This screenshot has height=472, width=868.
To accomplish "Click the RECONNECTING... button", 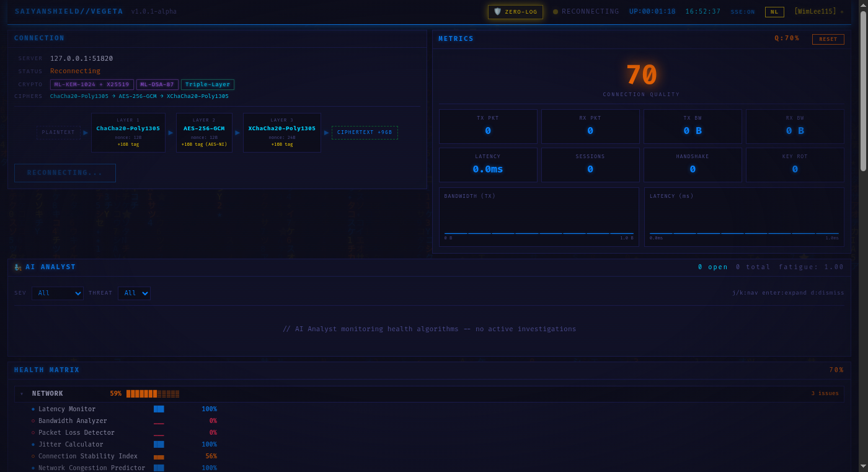I will pos(64,173).
